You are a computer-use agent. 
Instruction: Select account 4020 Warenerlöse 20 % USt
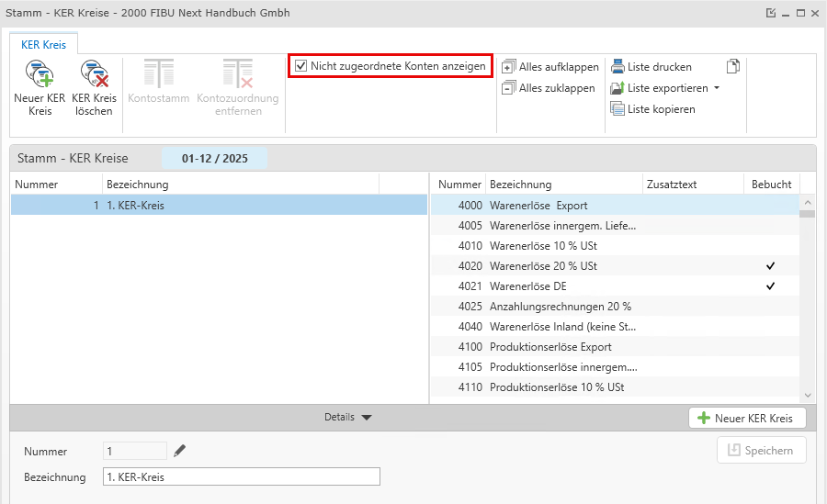point(543,266)
